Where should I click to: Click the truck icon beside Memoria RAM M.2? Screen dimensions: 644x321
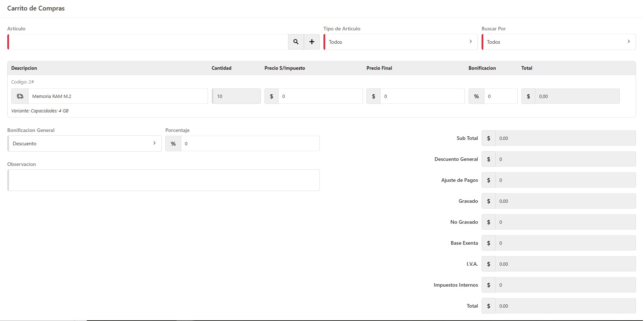[x=20, y=97]
